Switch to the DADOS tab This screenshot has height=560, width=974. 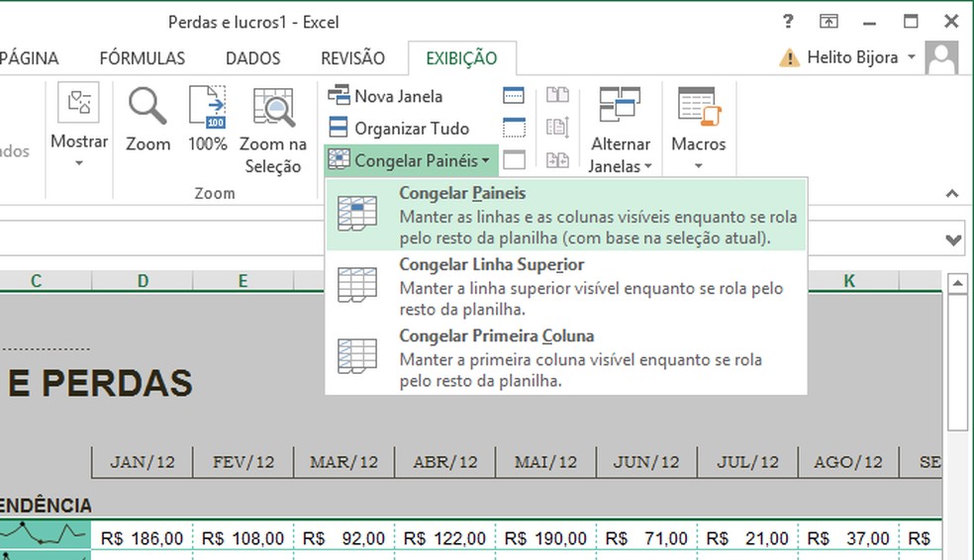(x=252, y=58)
